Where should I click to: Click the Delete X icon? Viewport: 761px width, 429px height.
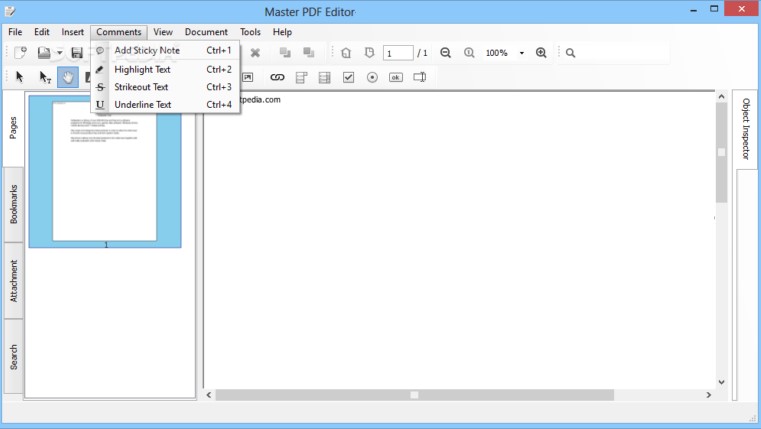click(x=255, y=52)
